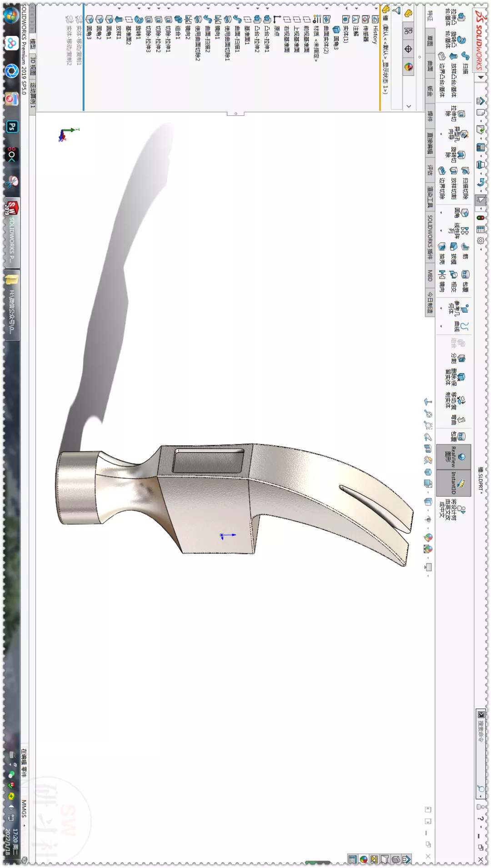Select the 删除/保留实体 delete body tool
The width and height of the screenshot is (491, 868).
coord(455,376)
